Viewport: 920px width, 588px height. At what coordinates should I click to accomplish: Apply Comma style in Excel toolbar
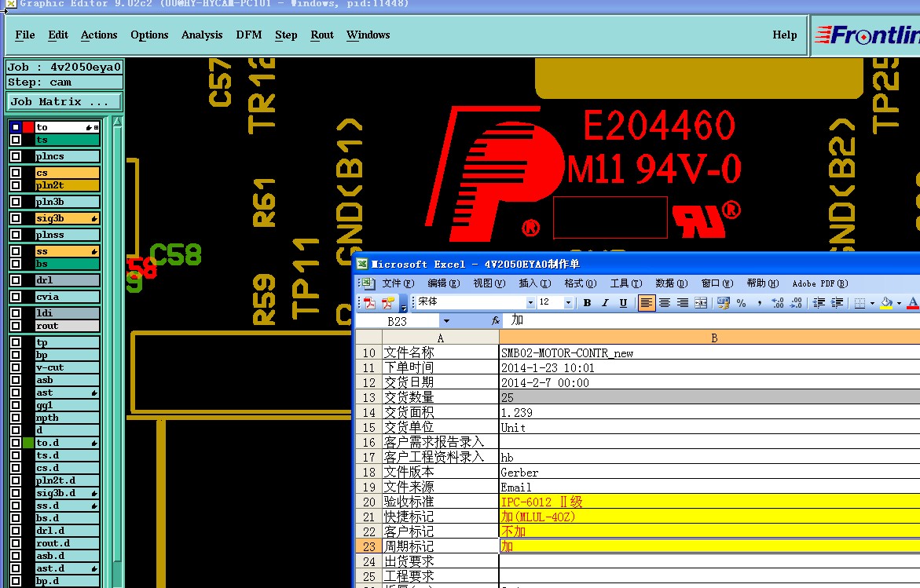click(759, 302)
